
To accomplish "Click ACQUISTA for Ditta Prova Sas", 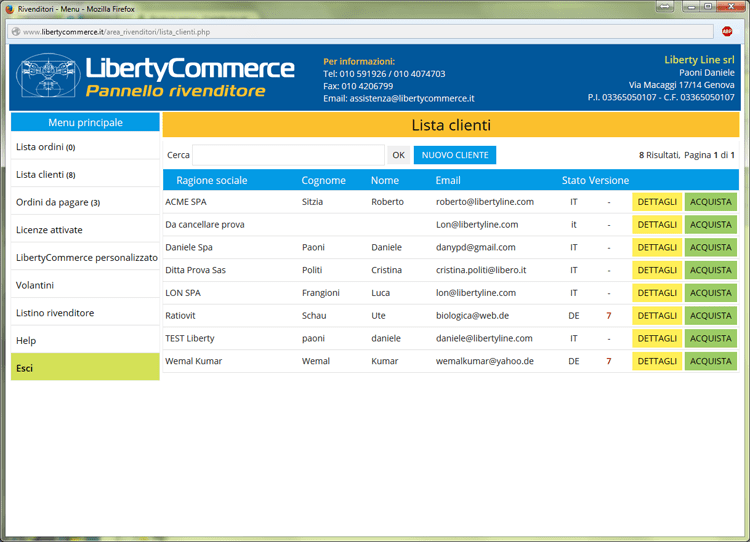I will (x=711, y=270).
